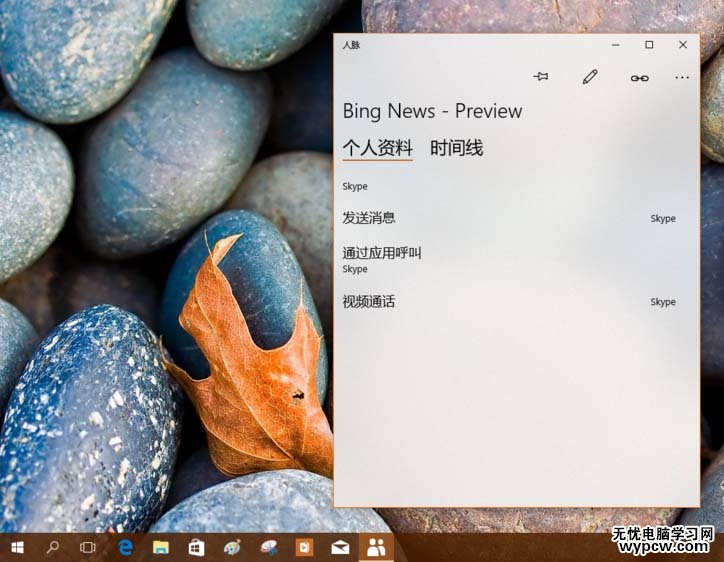The image size is (724, 562).
Task: Edit the contact with the pencil icon
Action: (x=590, y=77)
